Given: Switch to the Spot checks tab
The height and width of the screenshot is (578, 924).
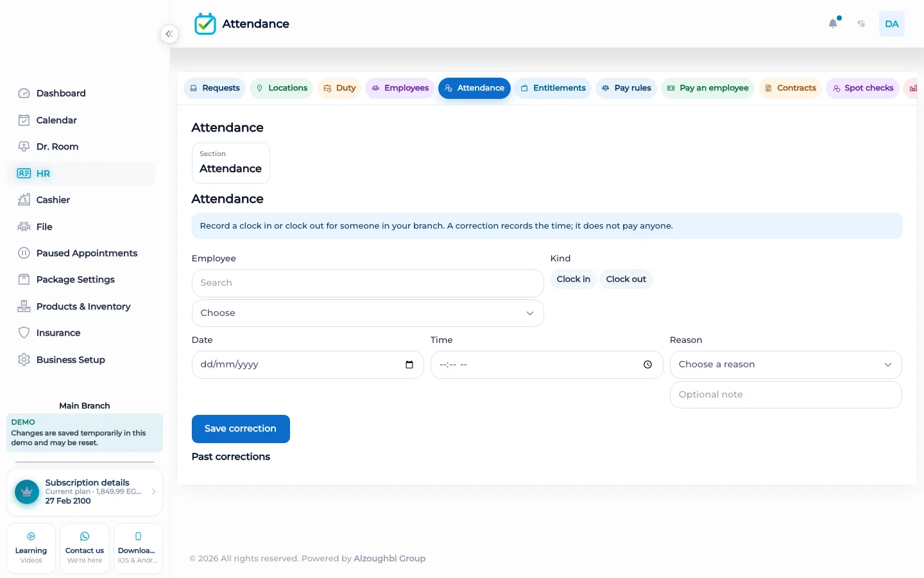Looking at the screenshot, I should coord(862,88).
